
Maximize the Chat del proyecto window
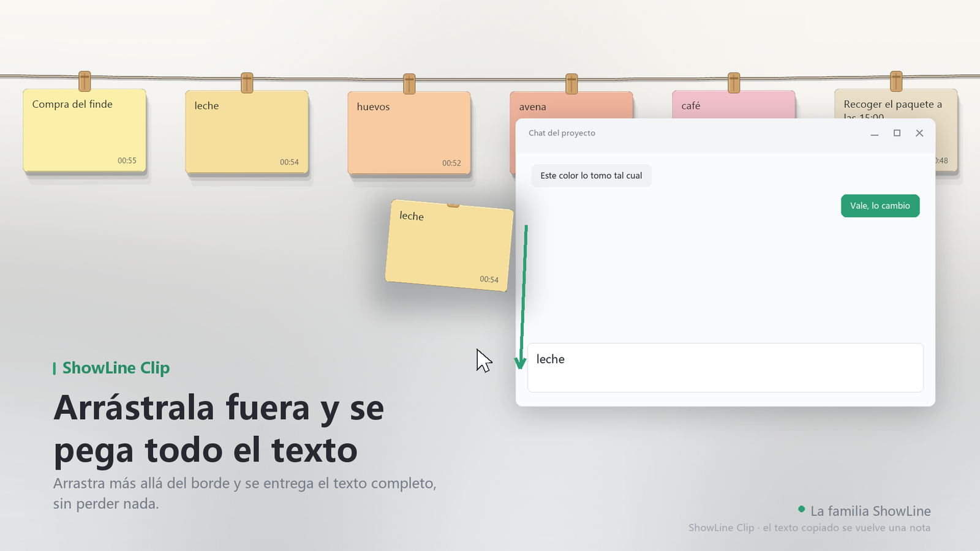click(897, 133)
